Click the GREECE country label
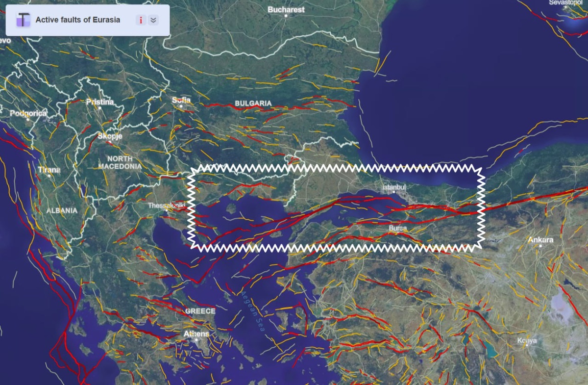This screenshot has height=385, width=588. [200, 311]
